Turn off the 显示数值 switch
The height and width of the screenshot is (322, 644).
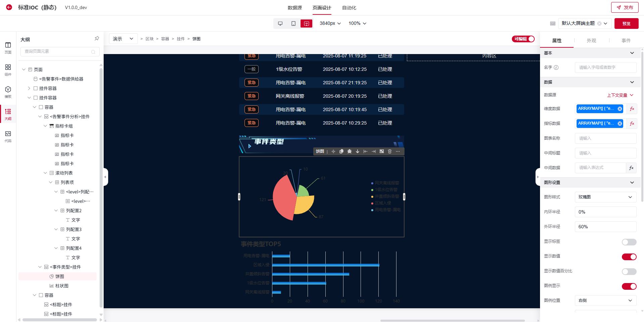coord(629,257)
